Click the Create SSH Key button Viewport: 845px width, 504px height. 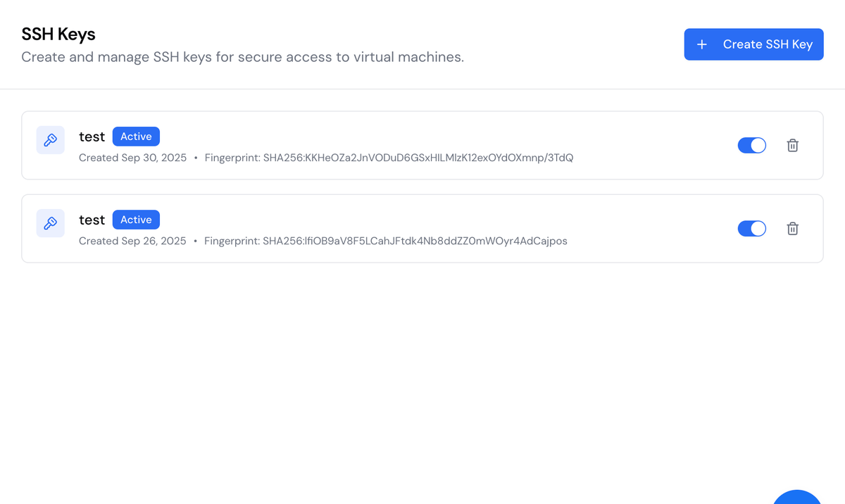pos(753,44)
